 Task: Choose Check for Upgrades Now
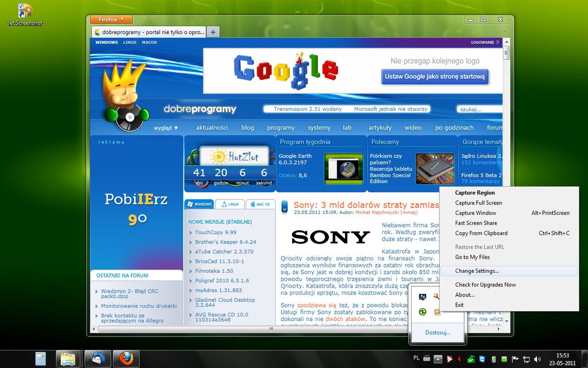(509, 285)
